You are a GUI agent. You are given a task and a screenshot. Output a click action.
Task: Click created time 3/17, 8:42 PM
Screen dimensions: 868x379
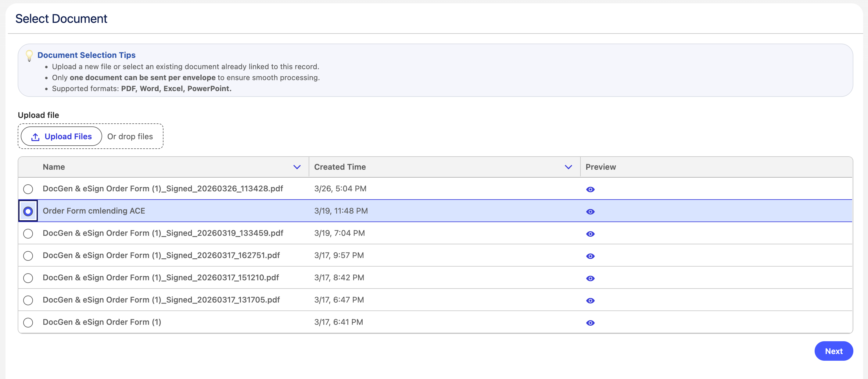(x=339, y=277)
